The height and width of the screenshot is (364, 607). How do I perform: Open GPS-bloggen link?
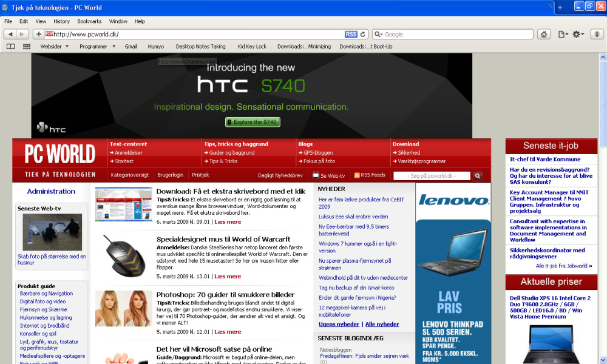click(x=318, y=153)
